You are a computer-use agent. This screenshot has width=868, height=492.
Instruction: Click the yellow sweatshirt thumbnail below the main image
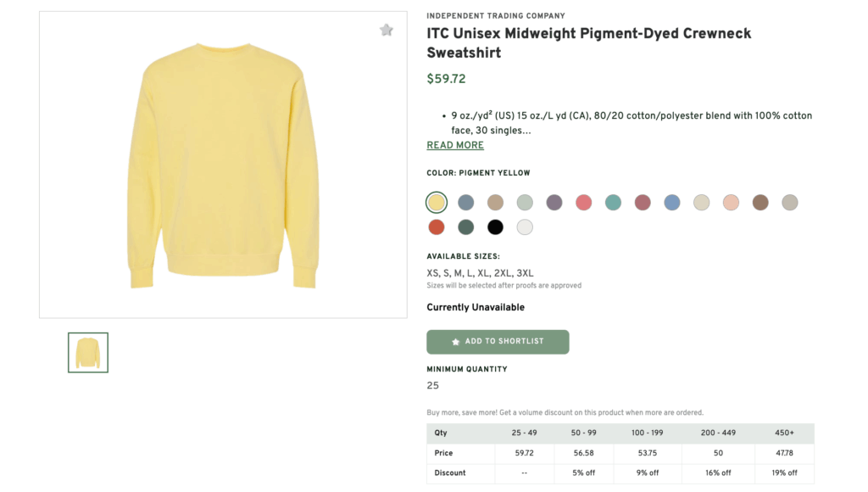[x=86, y=352]
